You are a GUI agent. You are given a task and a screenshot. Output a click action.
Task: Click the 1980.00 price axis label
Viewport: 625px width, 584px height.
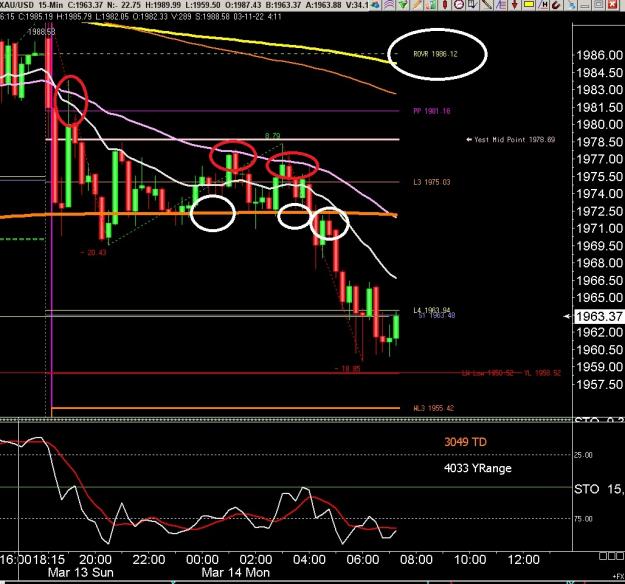(599, 124)
